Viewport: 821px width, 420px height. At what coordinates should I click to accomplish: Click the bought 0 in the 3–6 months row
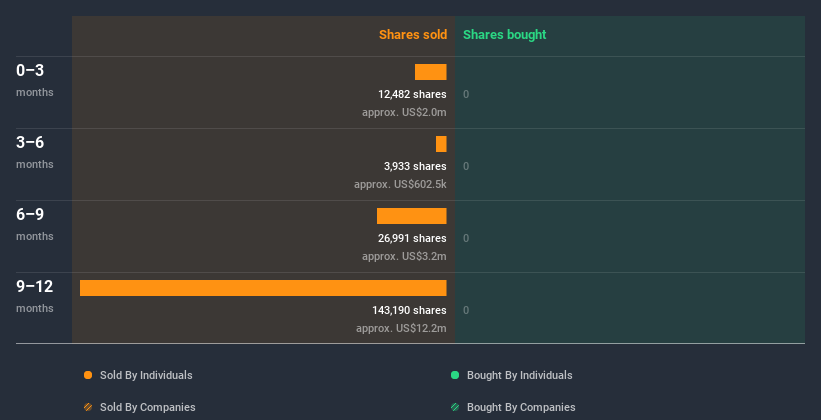[466, 167]
